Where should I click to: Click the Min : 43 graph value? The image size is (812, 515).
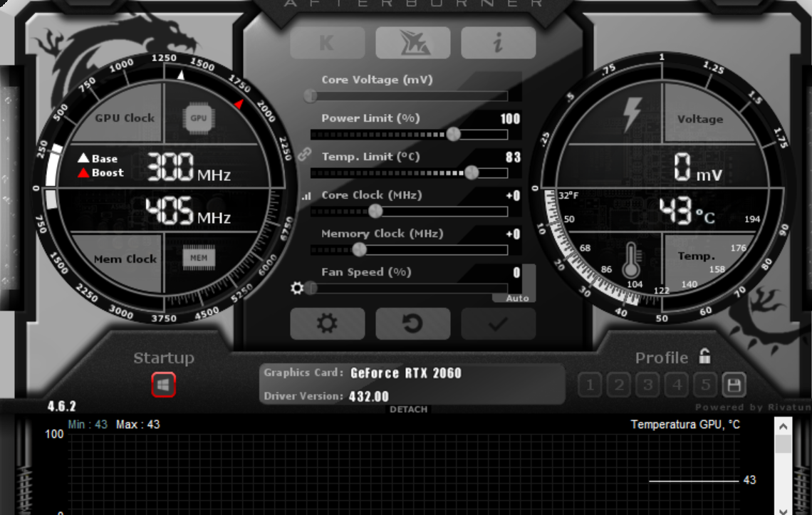coord(88,425)
